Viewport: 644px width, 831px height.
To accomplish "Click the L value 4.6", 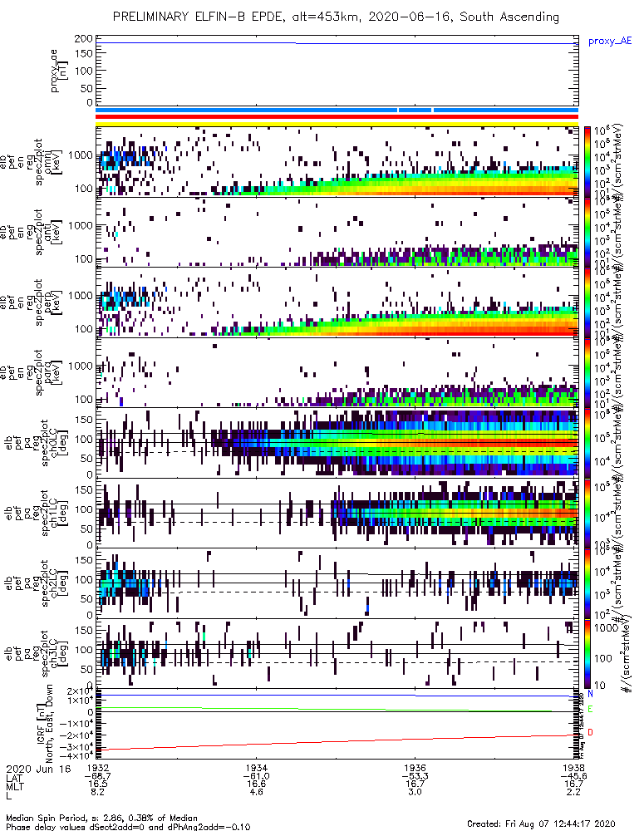I will click(x=256, y=792).
